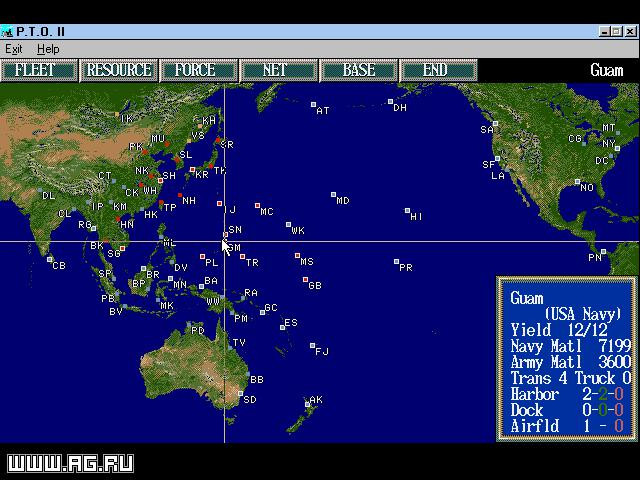Select the IJ base marker
Screen dimensions: 640x480
click(x=220, y=203)
